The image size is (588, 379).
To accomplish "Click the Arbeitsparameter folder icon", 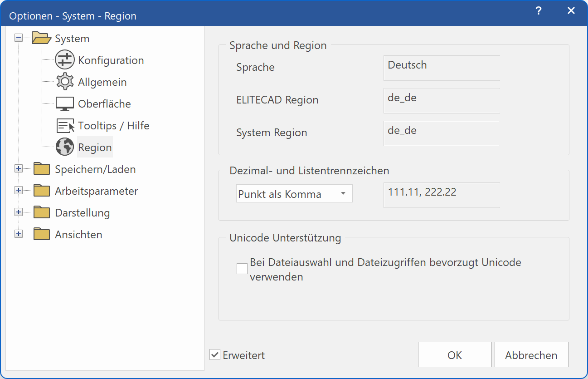I will [x=41, y=190].
